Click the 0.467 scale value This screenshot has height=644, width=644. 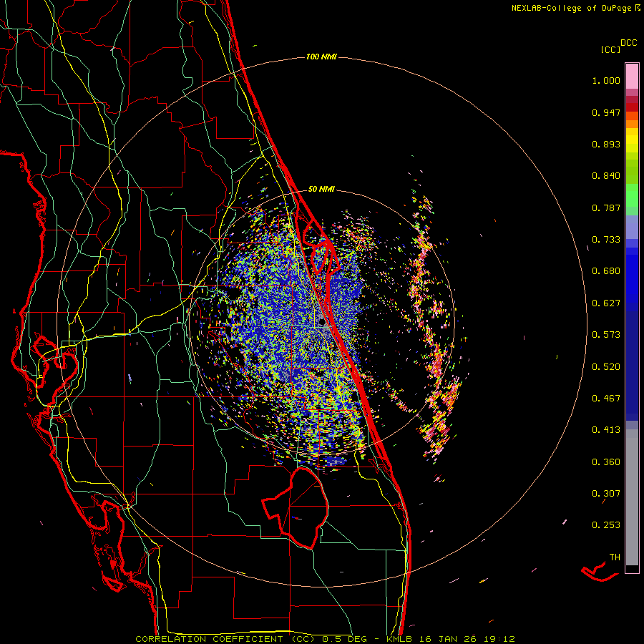[606, 399]
